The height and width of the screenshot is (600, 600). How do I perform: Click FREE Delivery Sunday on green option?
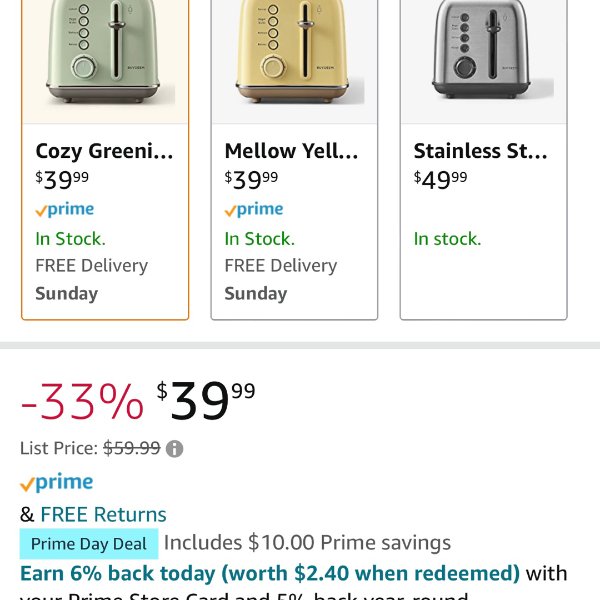coord(91,279)
